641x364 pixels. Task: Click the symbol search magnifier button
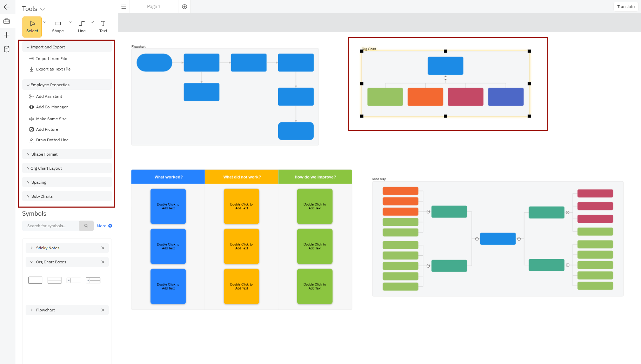tap(86, 226)
